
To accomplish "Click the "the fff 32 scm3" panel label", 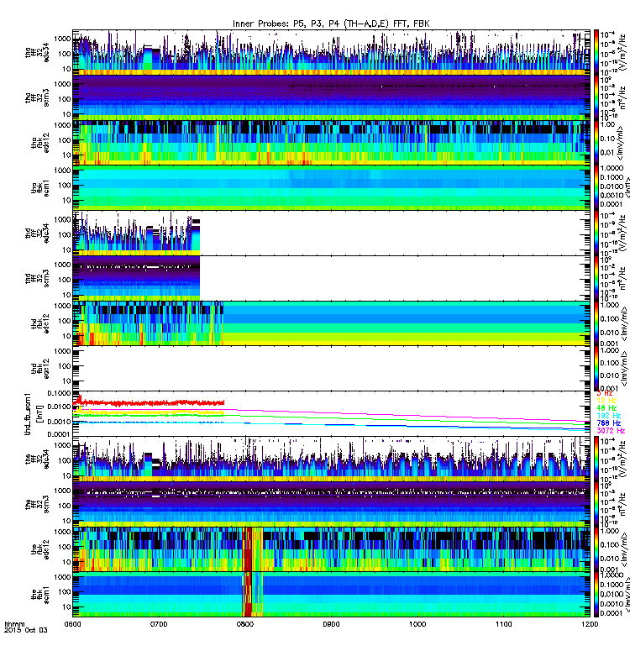I will point(37,505).
